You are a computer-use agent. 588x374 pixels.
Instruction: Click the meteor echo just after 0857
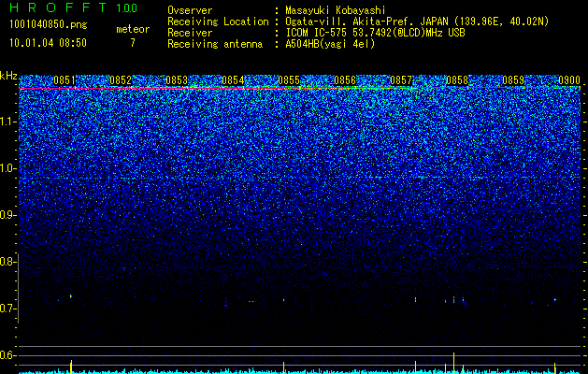pyautogui.click(x=415, y=299)
